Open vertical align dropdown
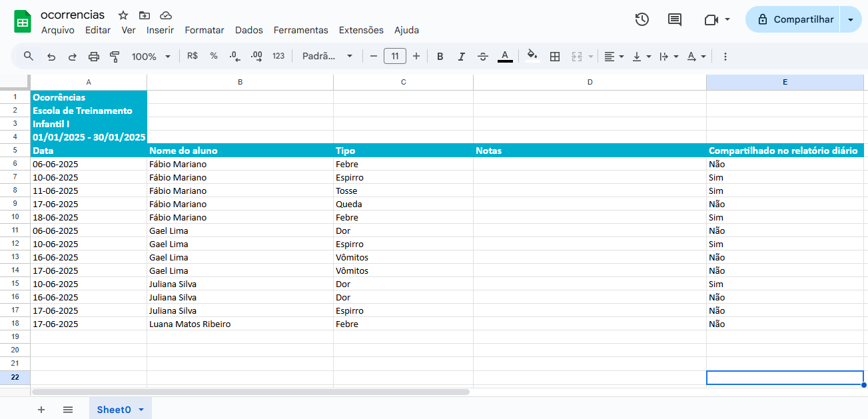This screenshot has height=419, width=868. coord(641,57)
